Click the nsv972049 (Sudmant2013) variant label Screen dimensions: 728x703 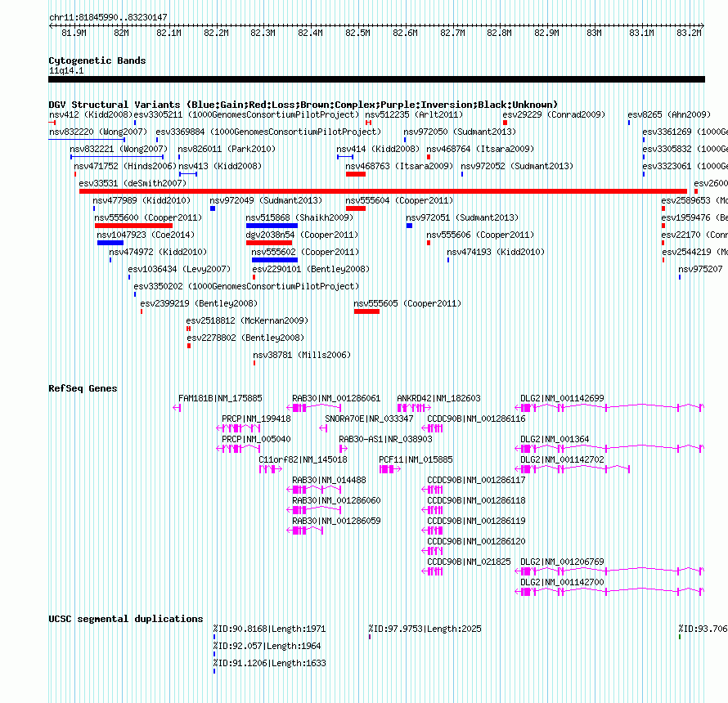(266, 200)
